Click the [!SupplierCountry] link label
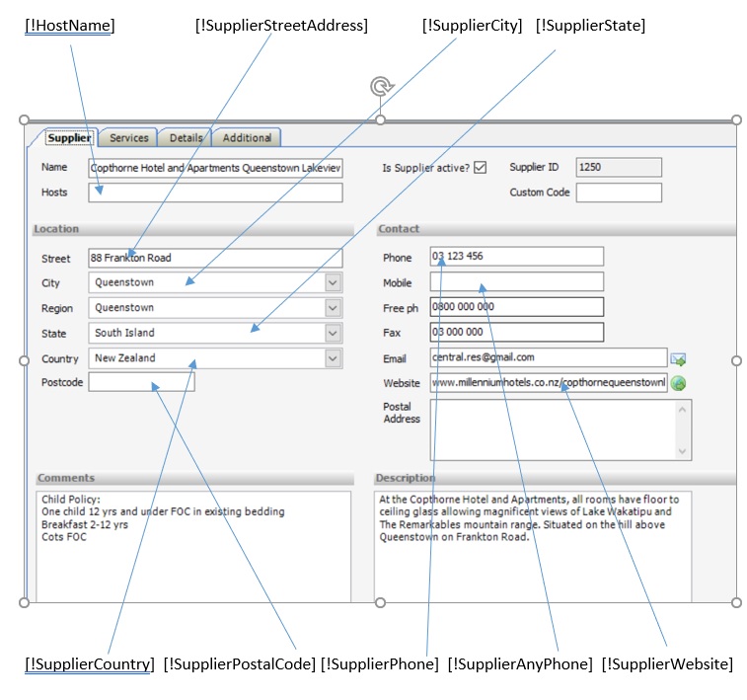Screen dimensions: 747x700 pos(90,664)
